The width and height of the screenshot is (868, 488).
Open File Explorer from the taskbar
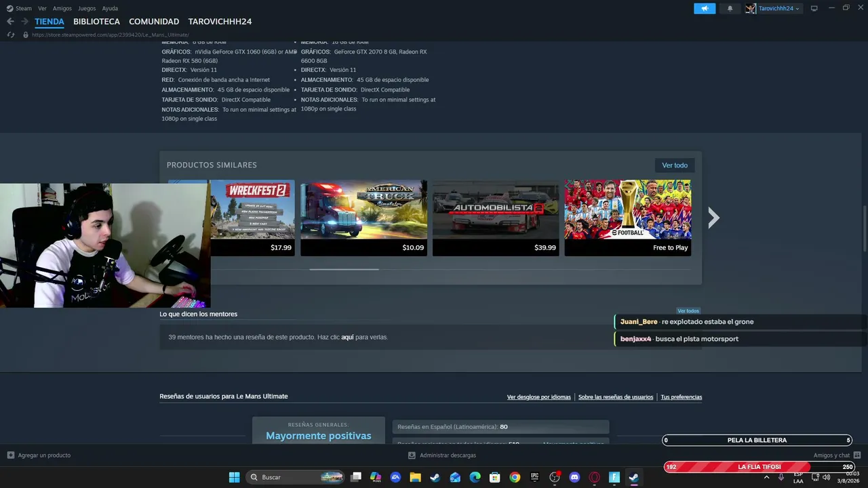click(415, 477)
